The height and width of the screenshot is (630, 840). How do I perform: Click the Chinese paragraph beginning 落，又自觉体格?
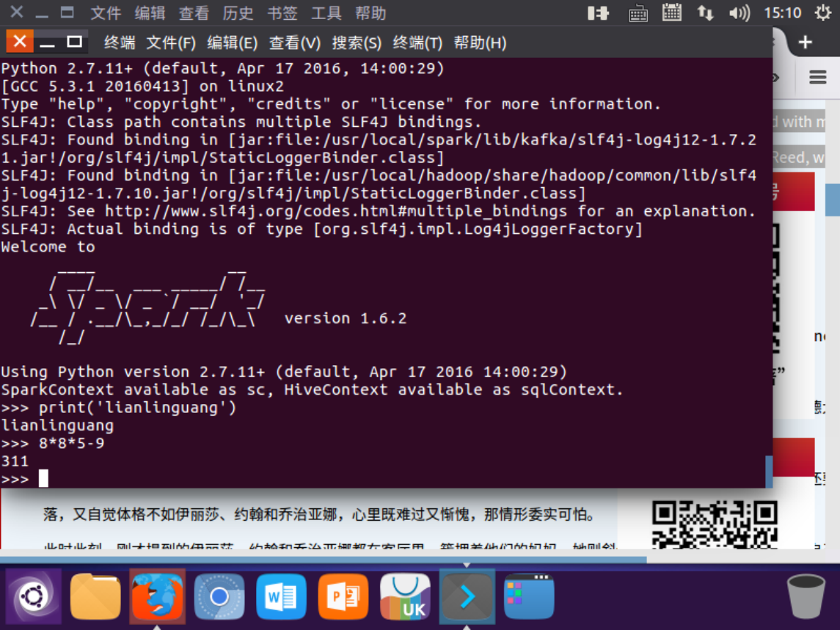(x=319, y=514)
